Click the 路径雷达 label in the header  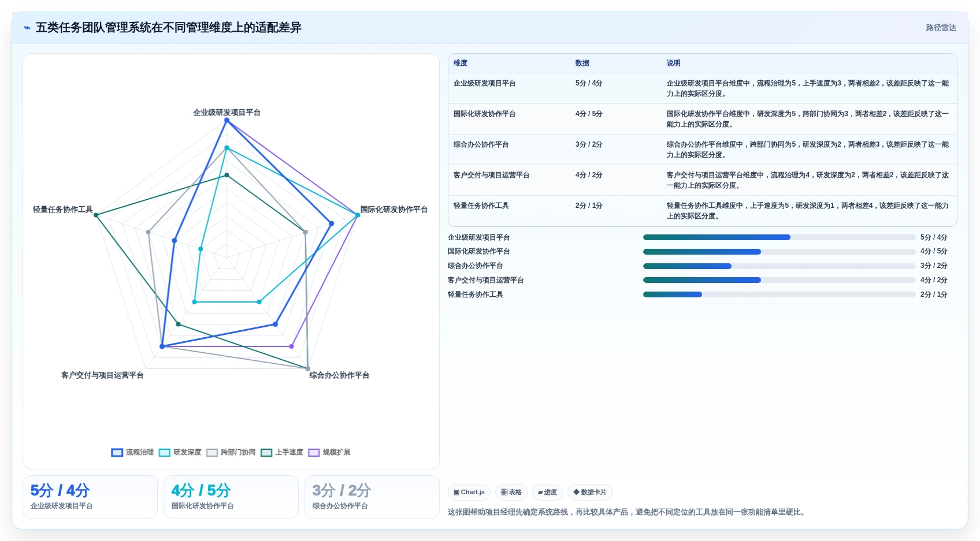(941, 28)
